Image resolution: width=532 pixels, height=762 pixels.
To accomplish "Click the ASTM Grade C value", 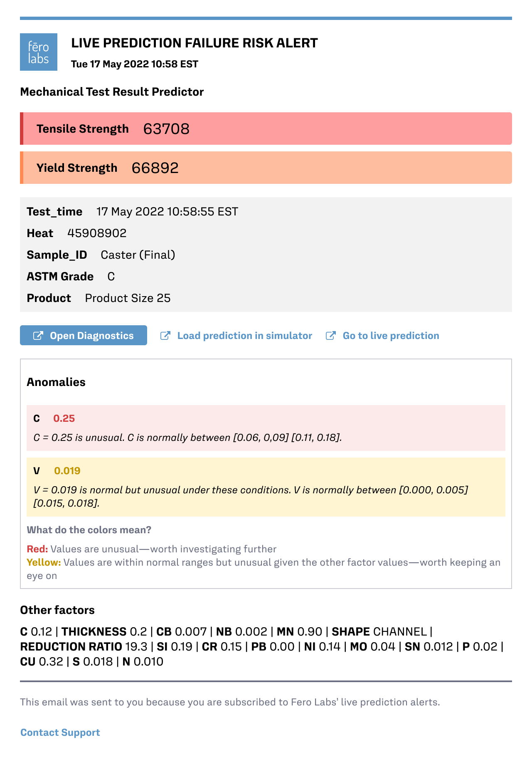I will tap(110, 276).
